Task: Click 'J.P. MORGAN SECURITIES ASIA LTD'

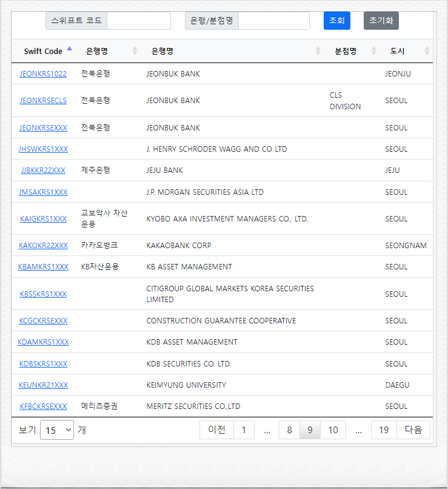Action: (x=205, y=192)
